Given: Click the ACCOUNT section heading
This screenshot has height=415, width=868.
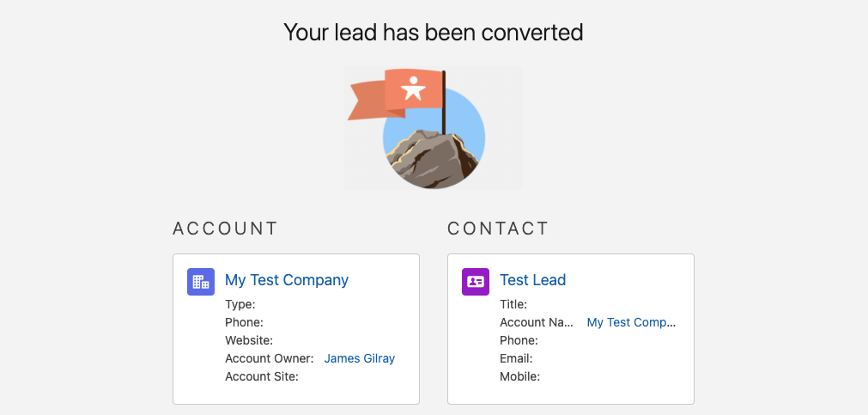Looking at the screenshot, I should tap(226, 229).
